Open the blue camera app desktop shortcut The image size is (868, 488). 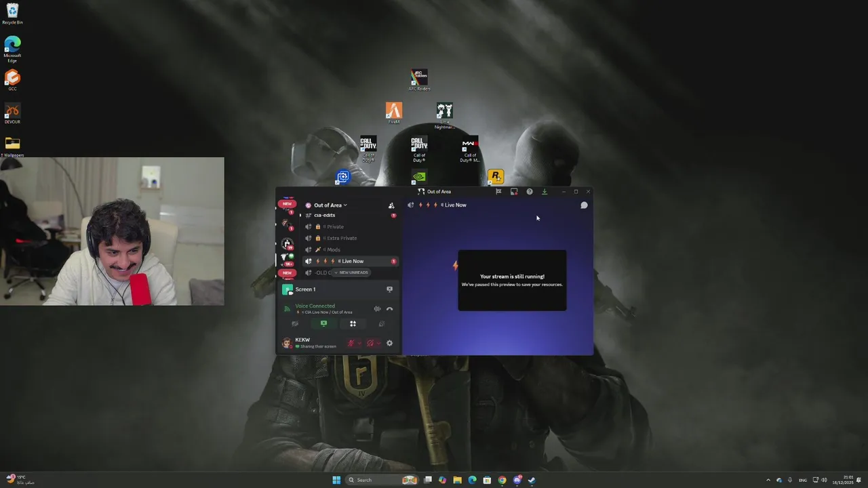tap(342, 177)
